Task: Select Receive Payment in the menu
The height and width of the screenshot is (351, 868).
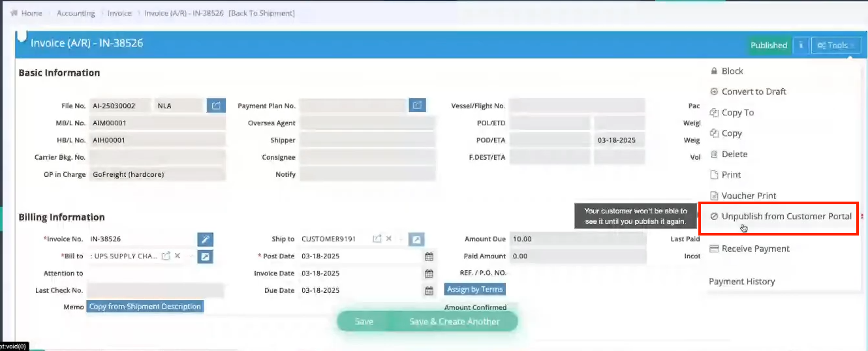Action: click(x=755, y=249)
